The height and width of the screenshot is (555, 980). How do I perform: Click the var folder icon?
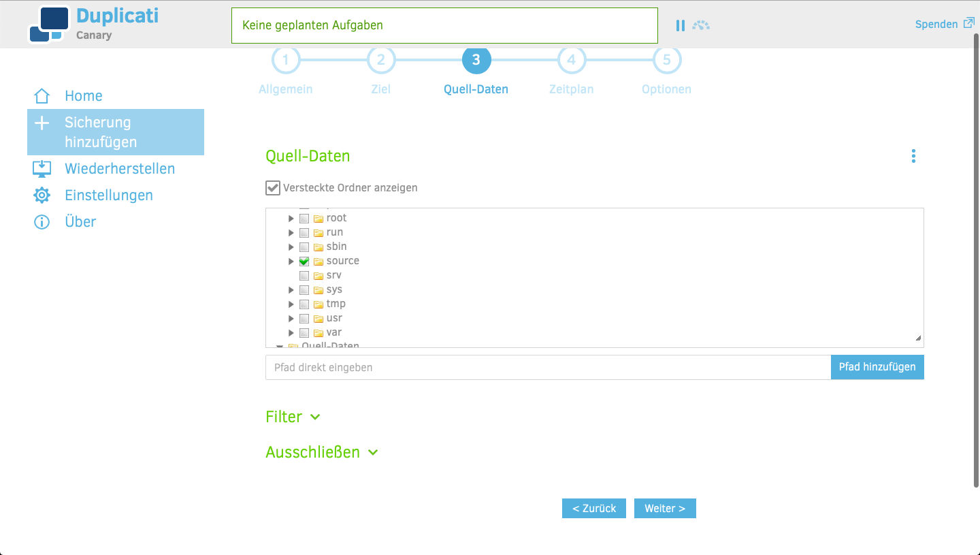pyautogui.click(x=318, y=333)
